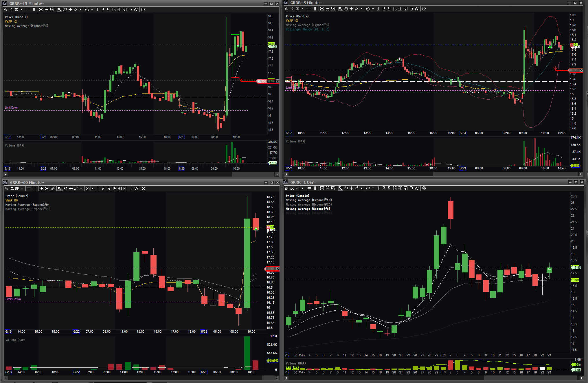Zoom out on the 60 Minute chart
This screenshot has width=588, height=383.
[x=47, y=188]
